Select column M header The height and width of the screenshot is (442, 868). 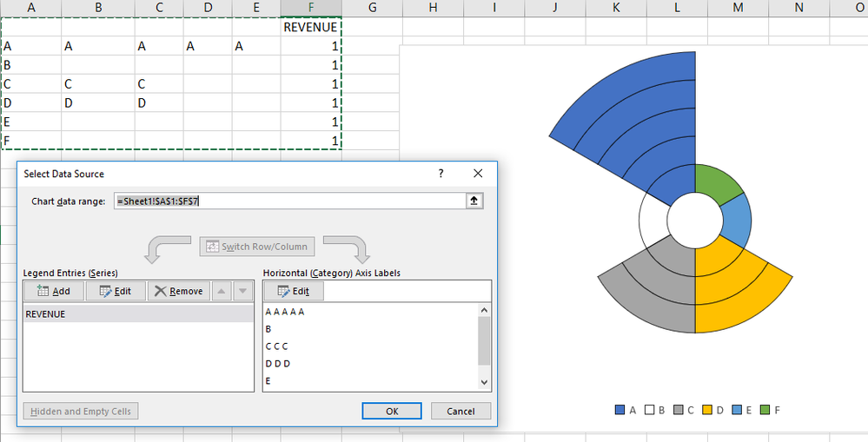point(738,8)
